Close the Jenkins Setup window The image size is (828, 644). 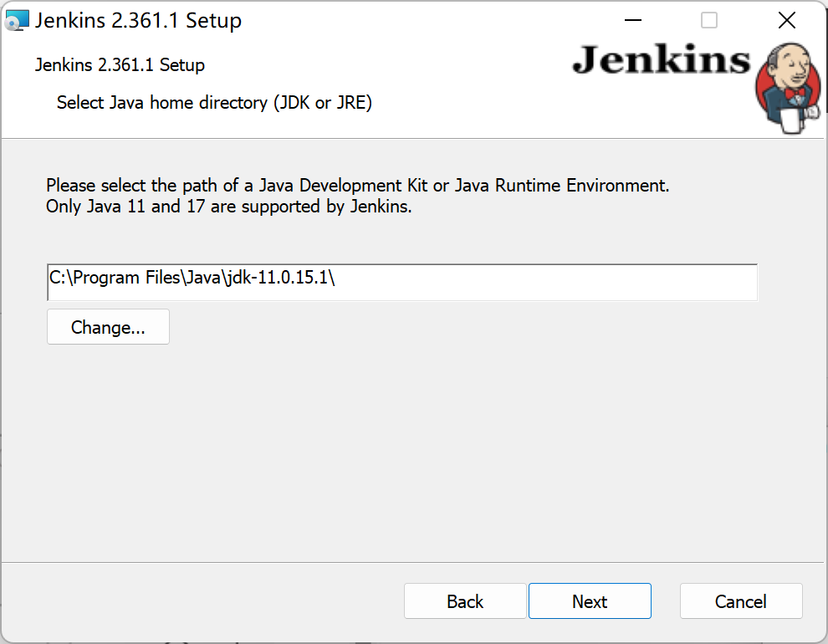[x=787, y=21]
